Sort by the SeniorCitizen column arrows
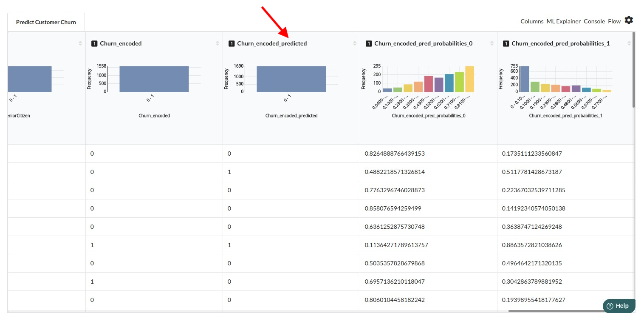This screenshot has height=313, width=644. [80, 43]
